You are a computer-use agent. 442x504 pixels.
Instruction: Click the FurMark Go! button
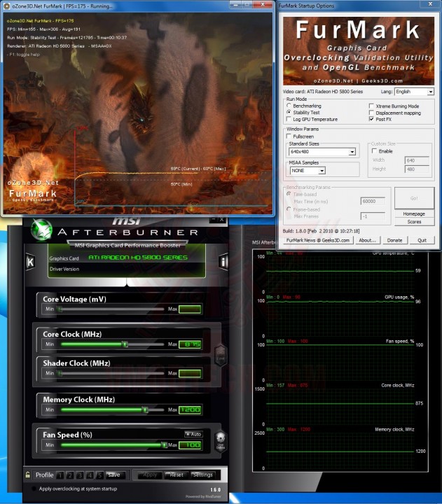[415, 198]
